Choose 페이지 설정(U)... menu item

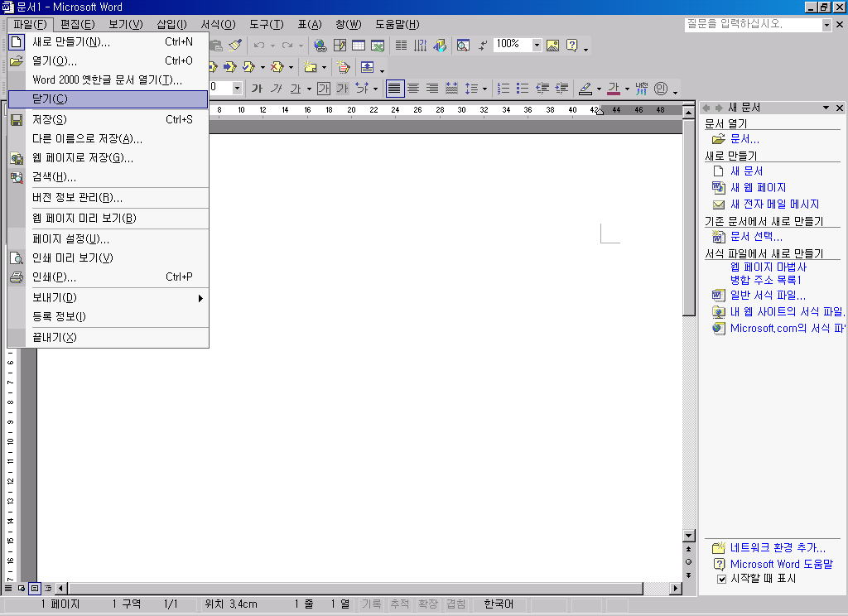coord(108,239)
